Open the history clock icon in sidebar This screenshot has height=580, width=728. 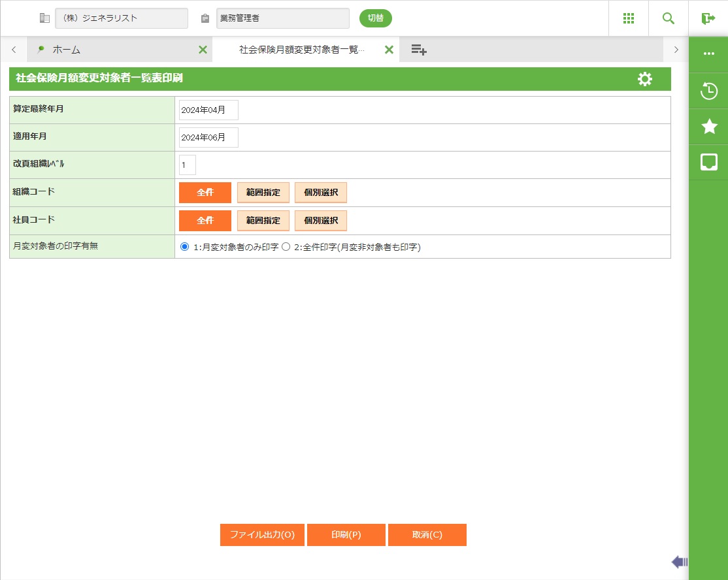coord(708,91)
